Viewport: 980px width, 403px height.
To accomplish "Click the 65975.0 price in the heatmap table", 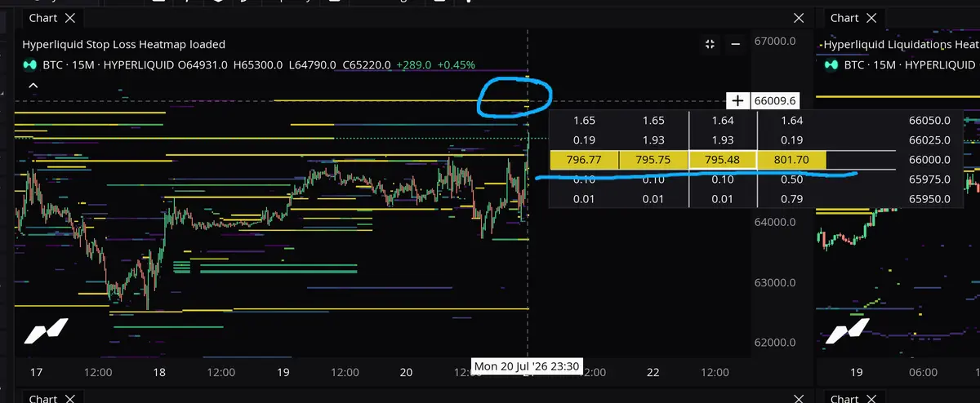I will click(929, 179).
